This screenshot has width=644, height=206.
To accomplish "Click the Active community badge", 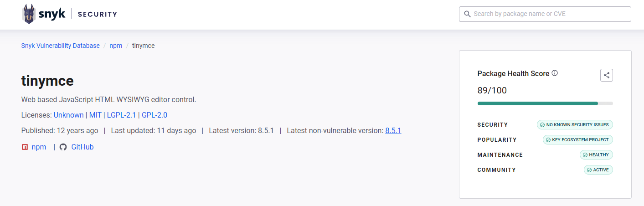I will [598, 170].
